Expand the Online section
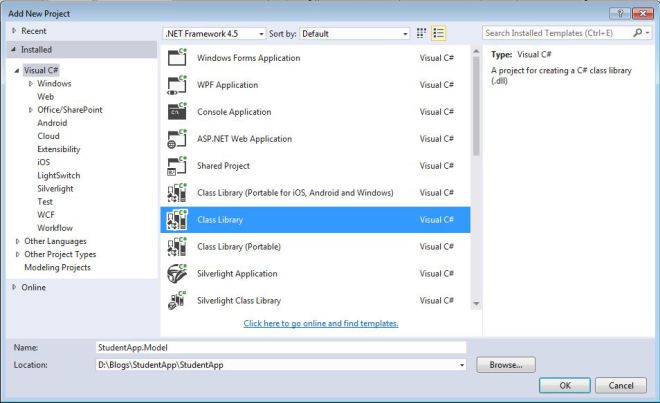The width and height of the screenshot is (660, 403). (x=14, y=287)
